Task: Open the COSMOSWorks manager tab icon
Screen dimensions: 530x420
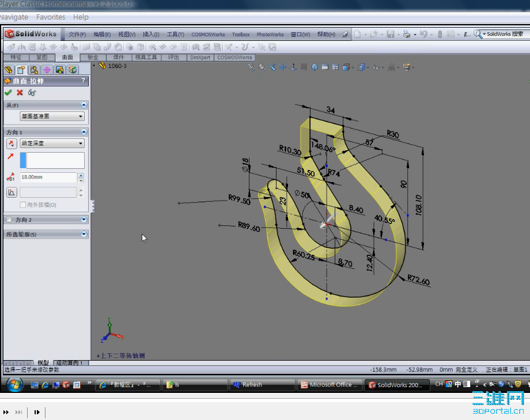Action: coord(73,70)
